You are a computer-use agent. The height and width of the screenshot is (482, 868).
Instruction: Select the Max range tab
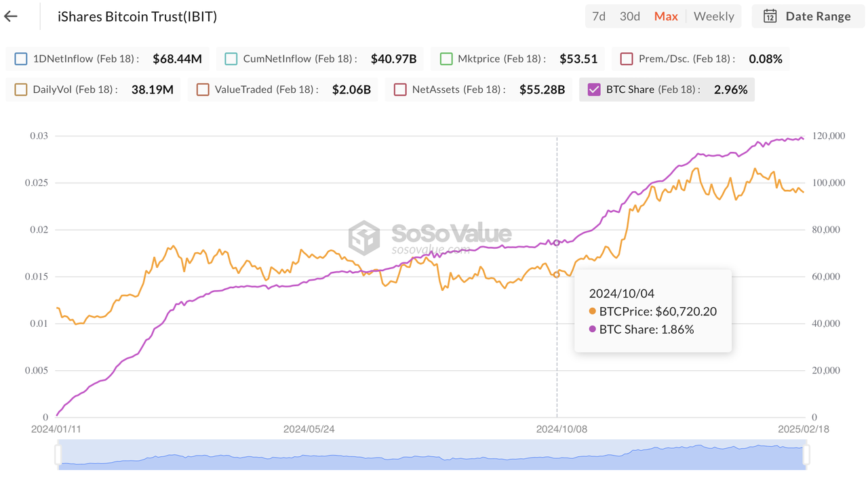666,16
